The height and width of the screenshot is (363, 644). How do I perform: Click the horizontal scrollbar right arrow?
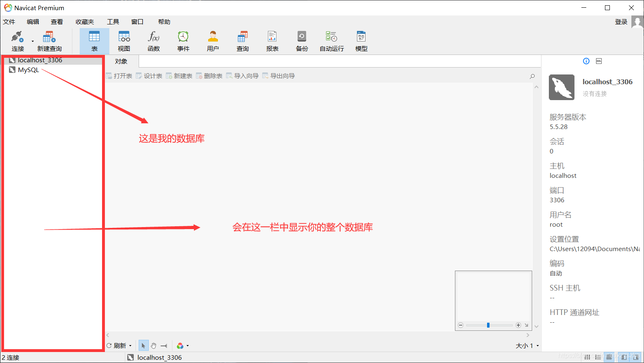point(528,335)
